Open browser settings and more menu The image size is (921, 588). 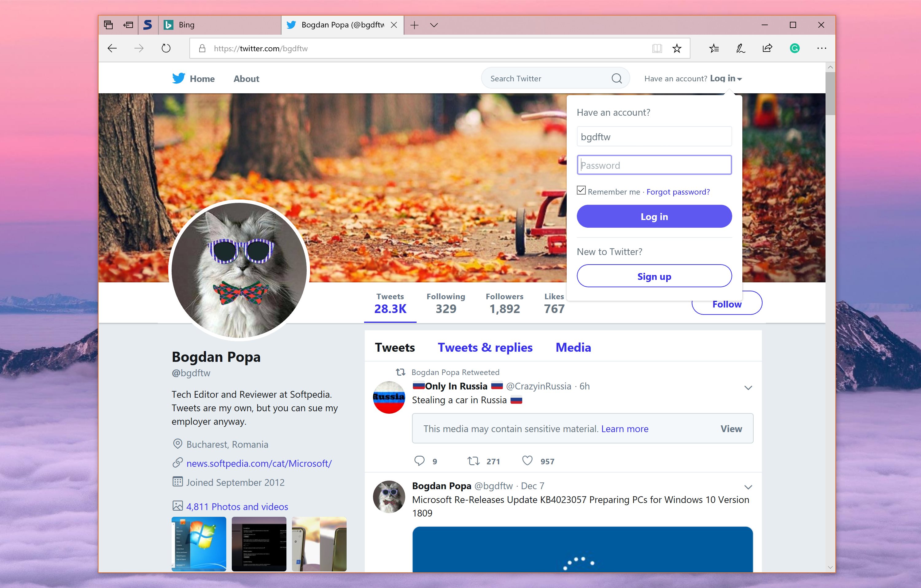[x=821, y=48]
